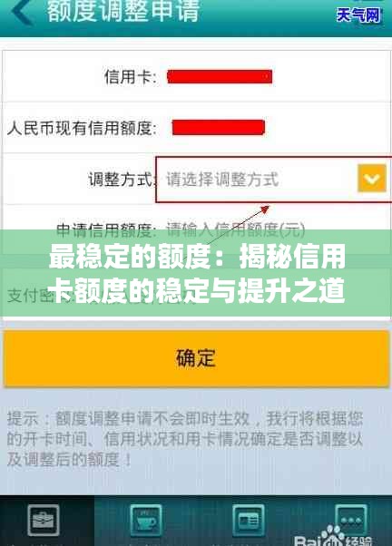Click the 请输入信用额度(元) input field
392x546 pixels.
[x=236, y=229]
